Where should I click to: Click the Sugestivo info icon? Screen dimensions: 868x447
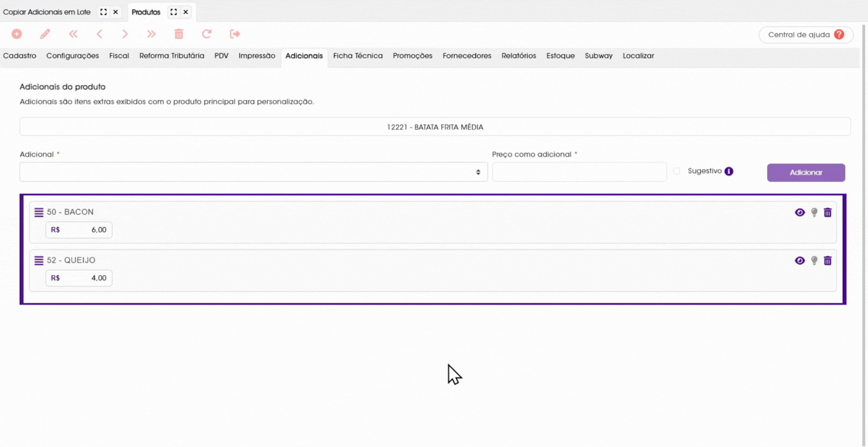[729, 171]
